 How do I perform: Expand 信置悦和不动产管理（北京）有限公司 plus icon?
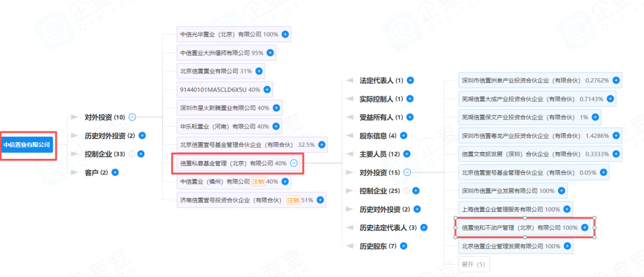pyautogui.click(x=584, y=227)
